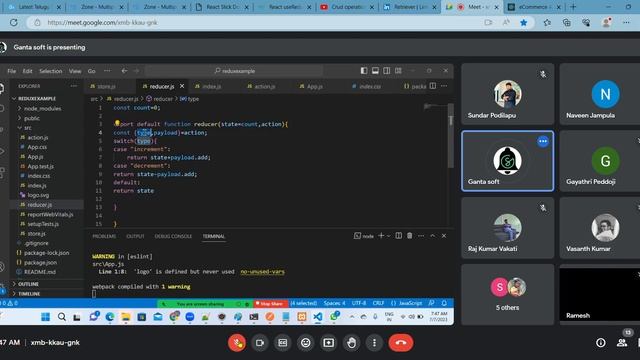Raise hand in the meeting

pos(351,343)
